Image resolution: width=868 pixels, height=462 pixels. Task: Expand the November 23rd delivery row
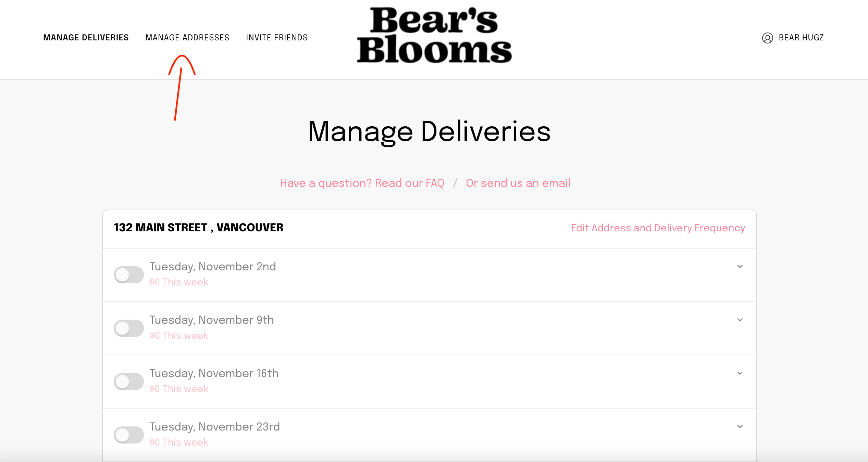click(740, 427)
